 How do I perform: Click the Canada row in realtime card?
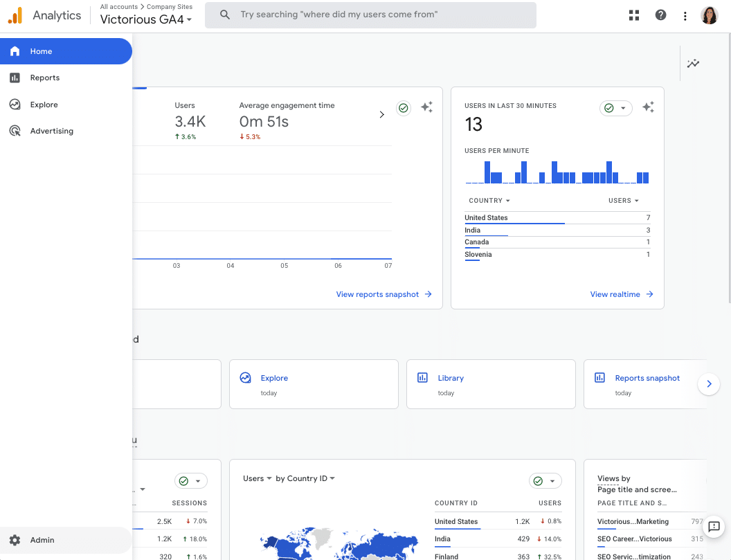click(557, 242)
